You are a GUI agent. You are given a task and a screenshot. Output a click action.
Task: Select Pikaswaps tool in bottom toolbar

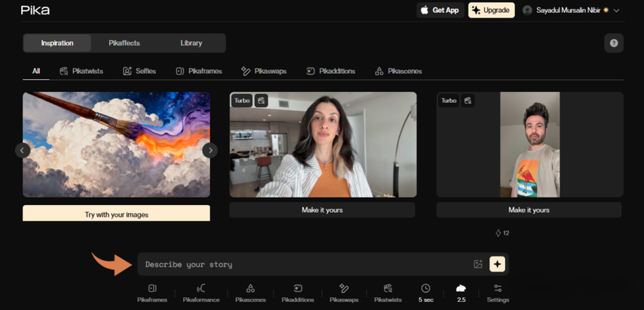pos(344,293)
